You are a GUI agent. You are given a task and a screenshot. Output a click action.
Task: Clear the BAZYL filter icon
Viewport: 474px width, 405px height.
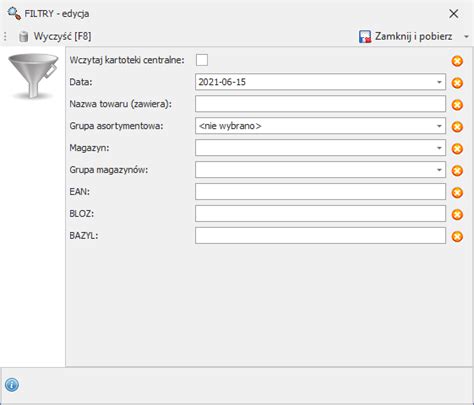457,236
